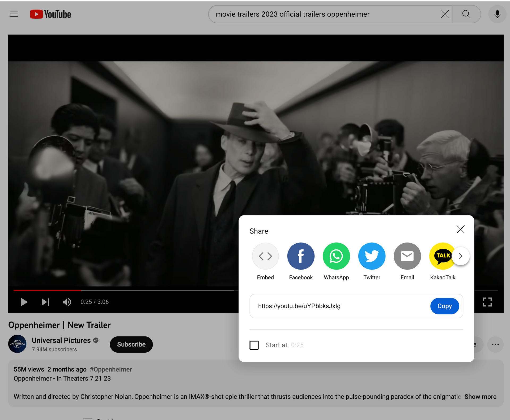The image size is (510, 420).
Task: Click the 55M views text
Action: 29,369
